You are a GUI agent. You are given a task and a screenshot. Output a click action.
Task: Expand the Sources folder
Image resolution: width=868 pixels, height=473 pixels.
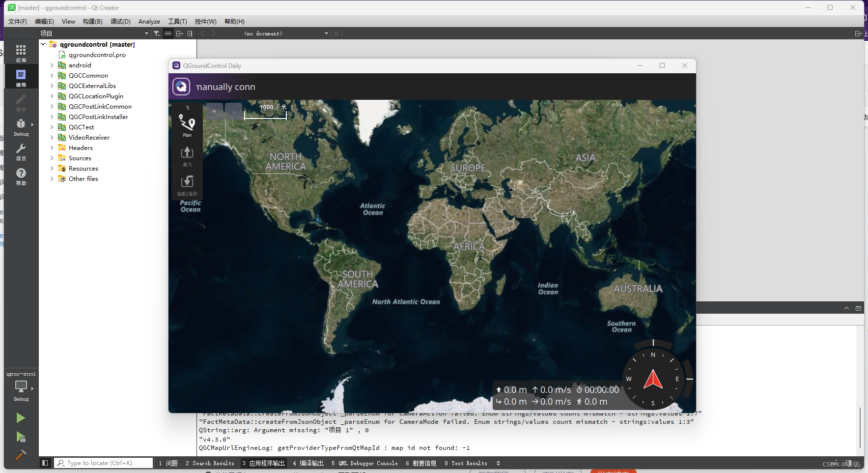point(52,158)
